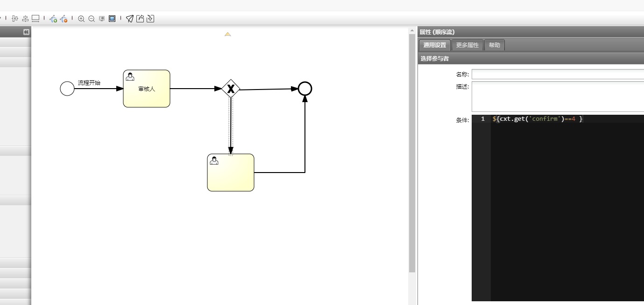
Task: Open the 帮助 tab
Action: [x=494, y=45]
